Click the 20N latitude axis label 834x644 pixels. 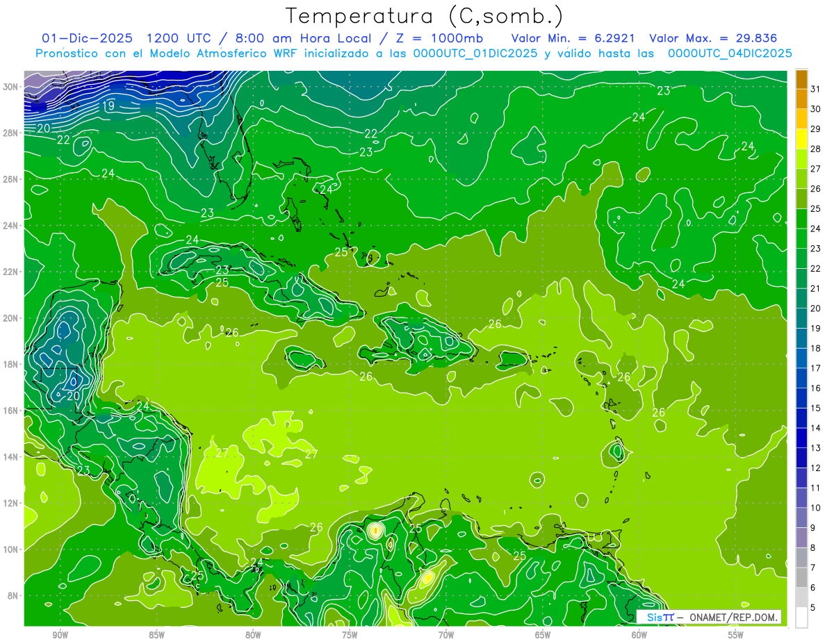tap(10, 318)
